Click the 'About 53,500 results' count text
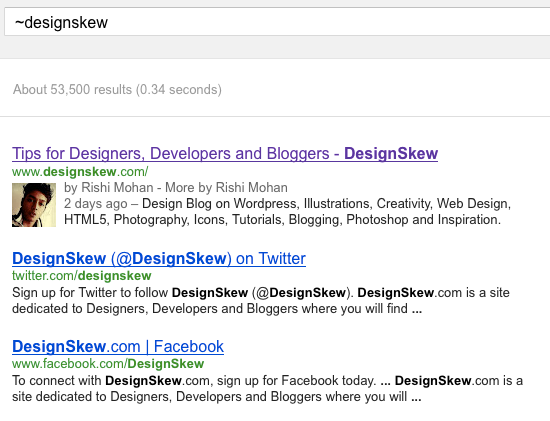The width and height of the screenshot is (550, 421). [x=72, y=89]
